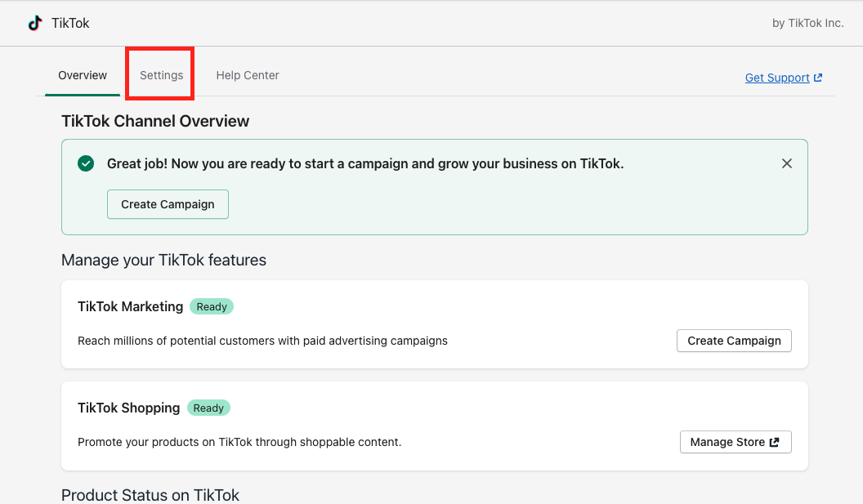This screenshot has width=863, height=504.
Task: Open the Help Center tab
Action: pyautogui.click(x=248, y=75)
